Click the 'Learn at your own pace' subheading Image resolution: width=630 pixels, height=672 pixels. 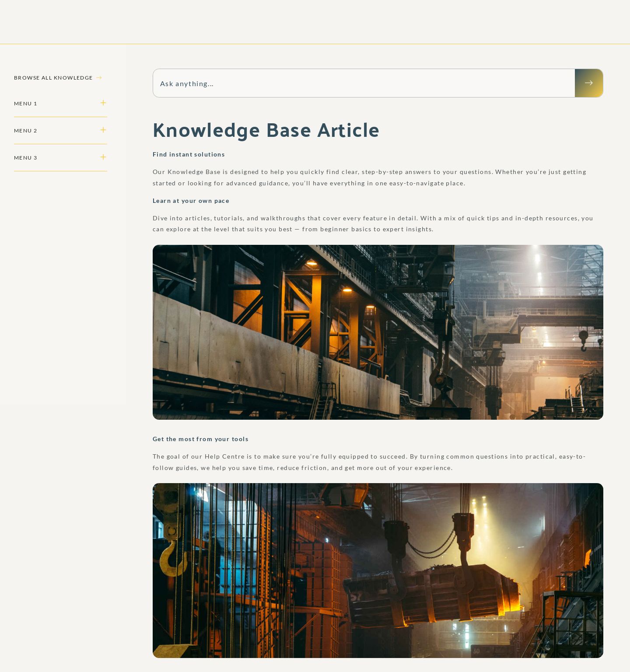(x=191, y=201)
